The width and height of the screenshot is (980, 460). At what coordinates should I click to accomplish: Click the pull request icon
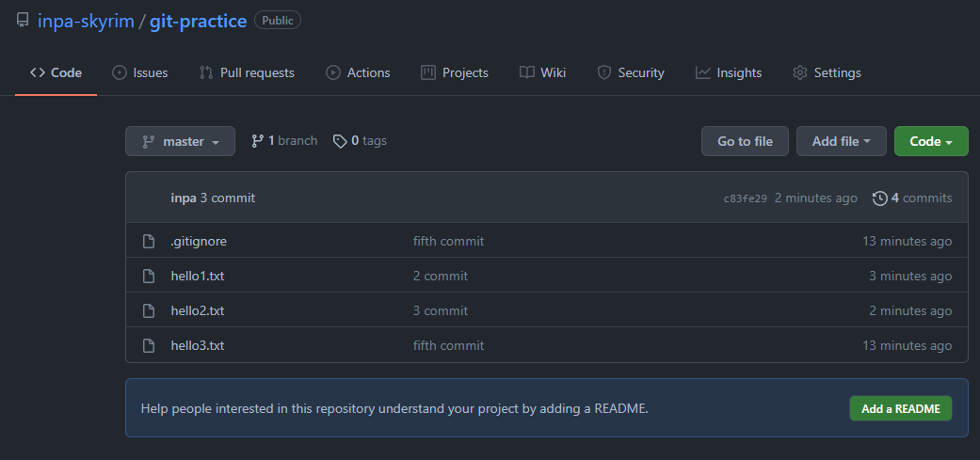(206, 73)
